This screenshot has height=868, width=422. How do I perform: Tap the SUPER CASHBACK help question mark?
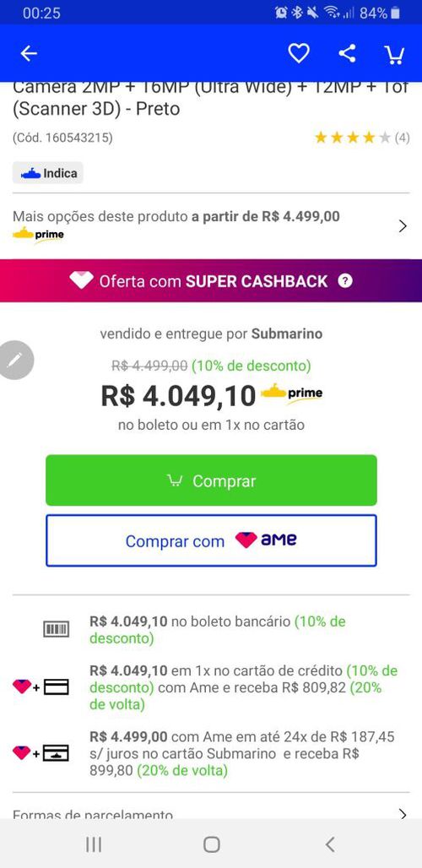point(345,281)
